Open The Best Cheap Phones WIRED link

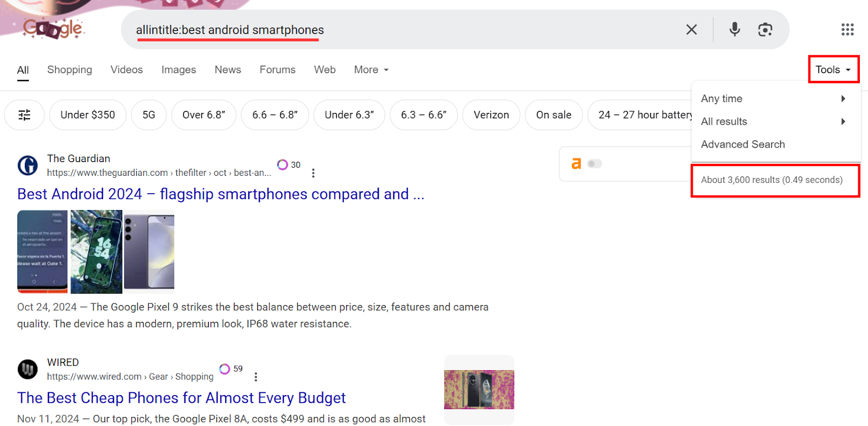[181, 398]
